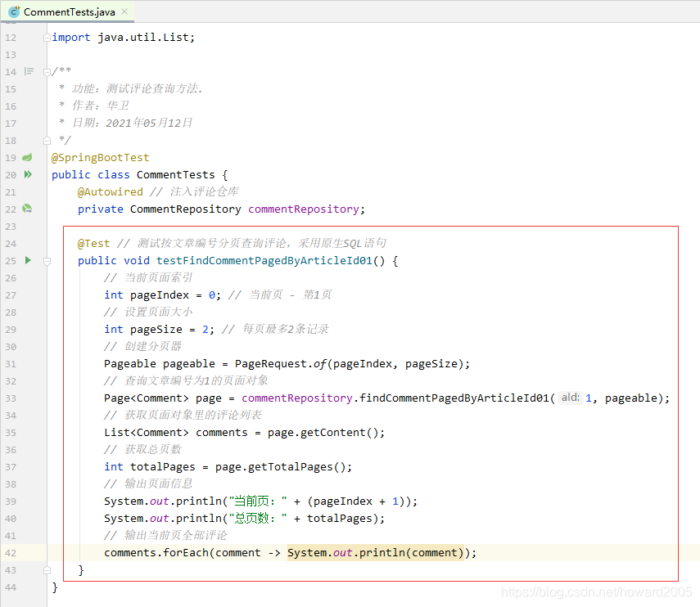700x607 pixels.
Task: Click the pageSize variable declaration on line 29
Action: 156,330
